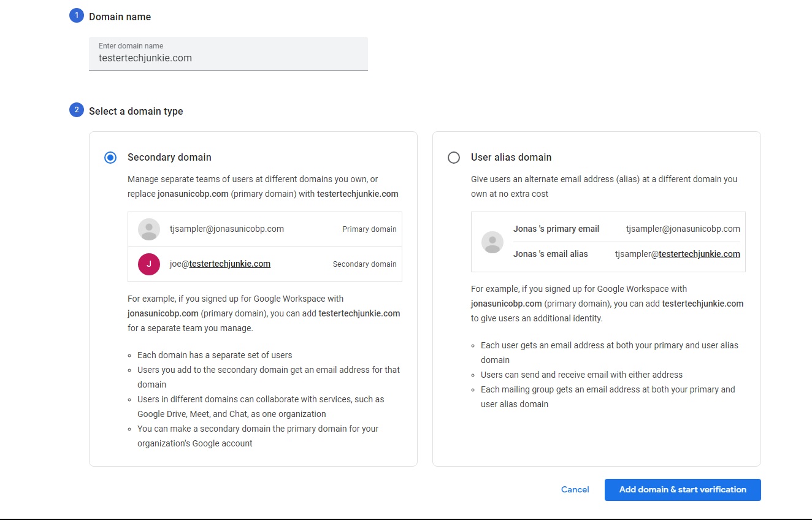Click tjsampler@jonasunicobp.com in alias example
The width and height of the screenshot is (812, 520).
click(x=683, y=229)
